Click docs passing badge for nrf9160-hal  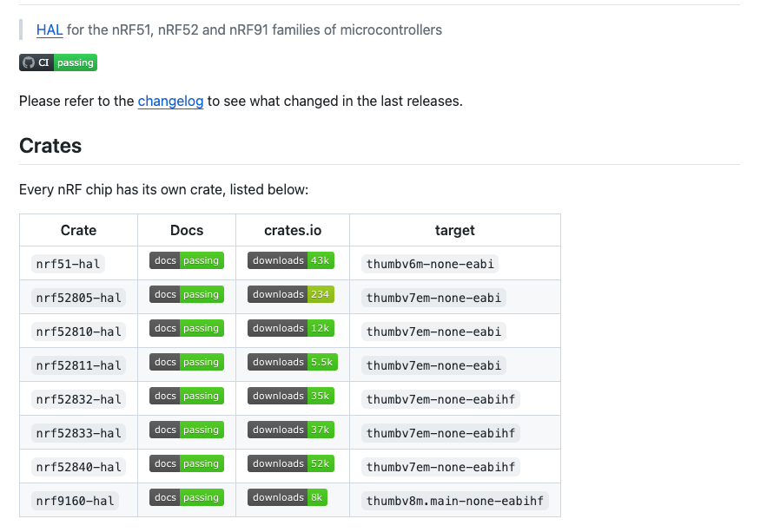[187, 497]
